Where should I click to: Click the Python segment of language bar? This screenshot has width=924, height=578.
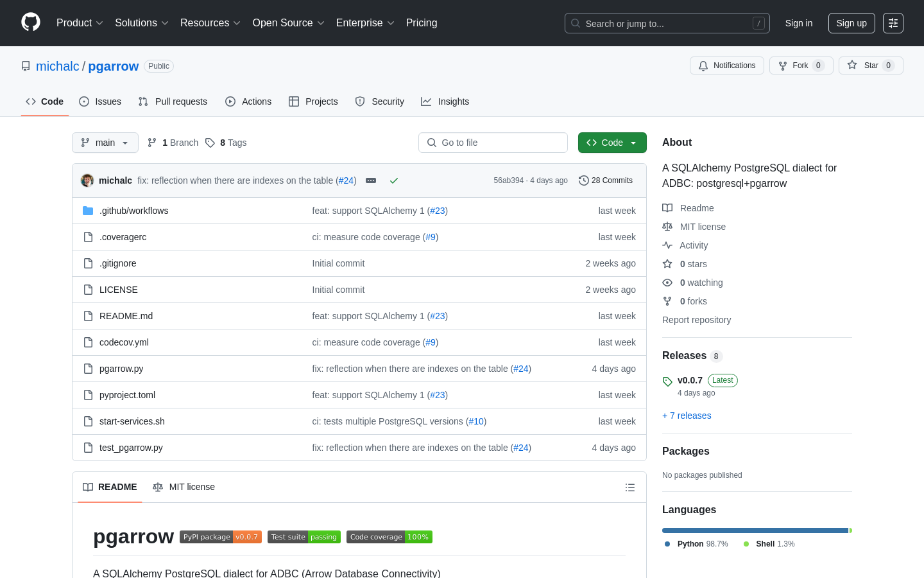pyautogui.click(x=755, y=530)
